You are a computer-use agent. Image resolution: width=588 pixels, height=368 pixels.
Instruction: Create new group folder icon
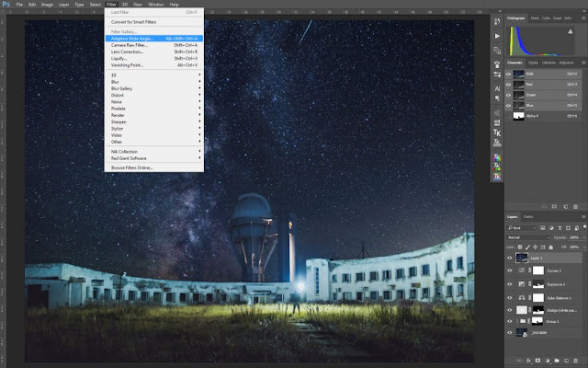(557, 361)
